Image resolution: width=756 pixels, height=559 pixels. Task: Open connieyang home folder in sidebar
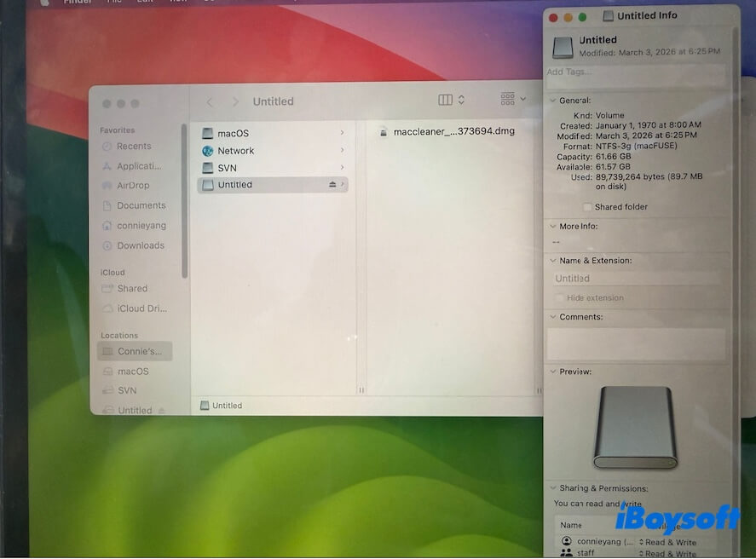(x=141, y=226)
